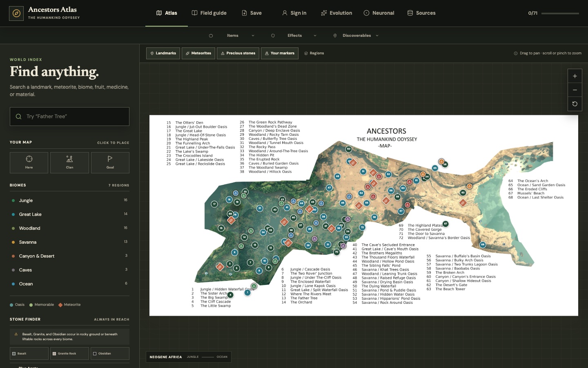Click map marker 47 Leaning Trunk Oasis
The height and width of the screenshot is (368, 588).
click(x=329, y=188)
